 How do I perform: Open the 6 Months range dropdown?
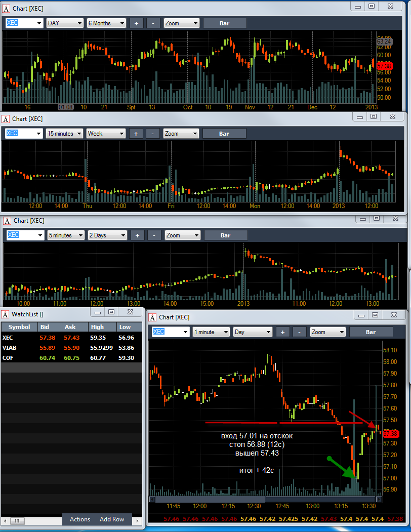(106, 23)
